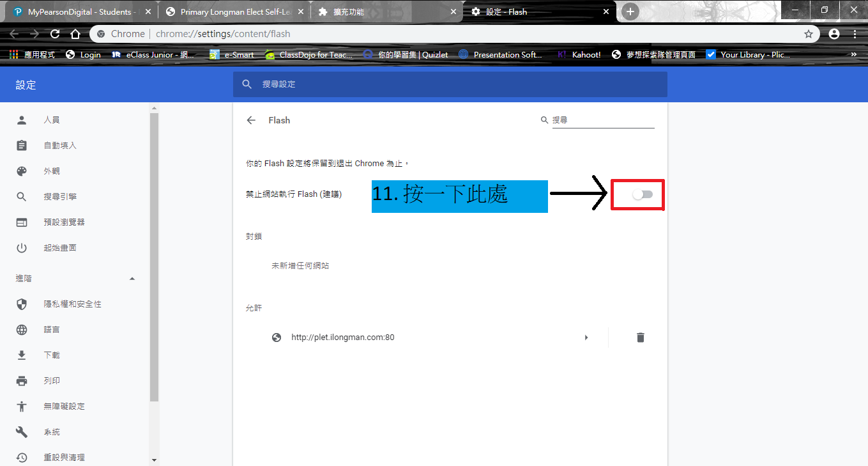Screen dimensions: 868x466
Task: Go to the browser home page
Action: tap(75, 34)
